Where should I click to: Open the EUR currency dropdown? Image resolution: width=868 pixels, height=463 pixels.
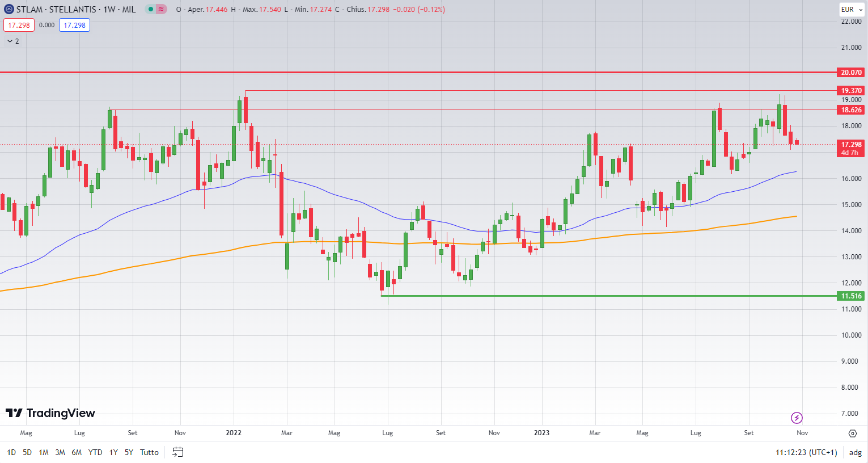(852, 9)
